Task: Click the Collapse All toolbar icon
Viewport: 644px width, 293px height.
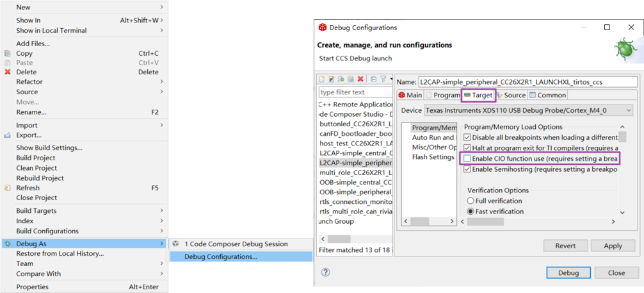Action: tap(373, 79)
